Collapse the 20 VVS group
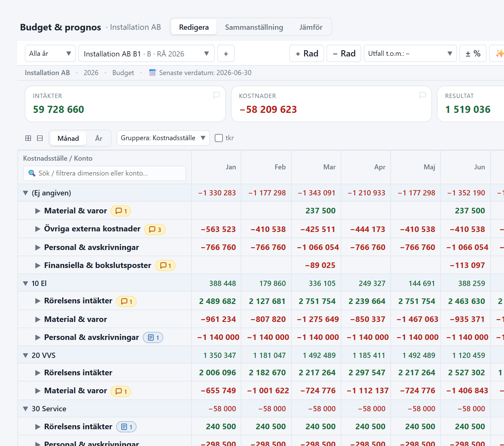 pyautogui.click(x=26, y=355)
